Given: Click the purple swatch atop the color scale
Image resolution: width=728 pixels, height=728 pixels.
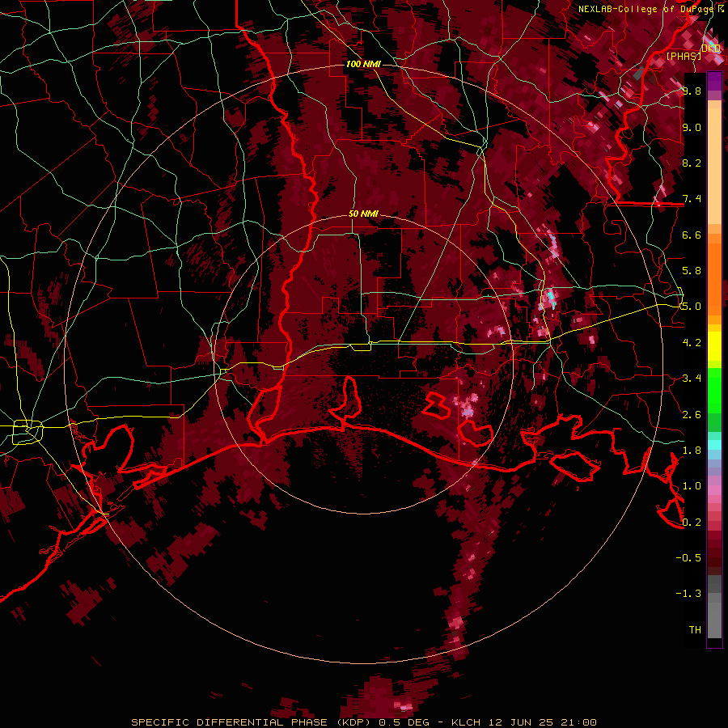Looking at the screenshot, I should coord(714,81).
